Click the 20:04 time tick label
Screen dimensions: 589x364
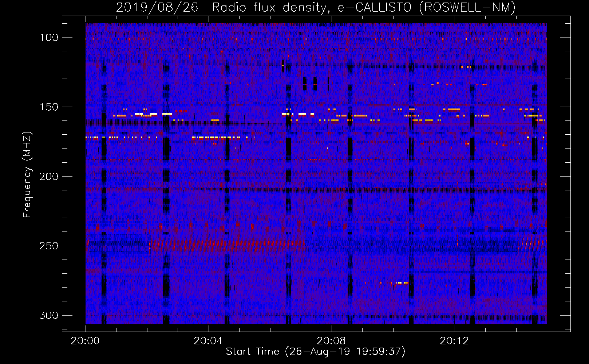click(x=208, y=341)
